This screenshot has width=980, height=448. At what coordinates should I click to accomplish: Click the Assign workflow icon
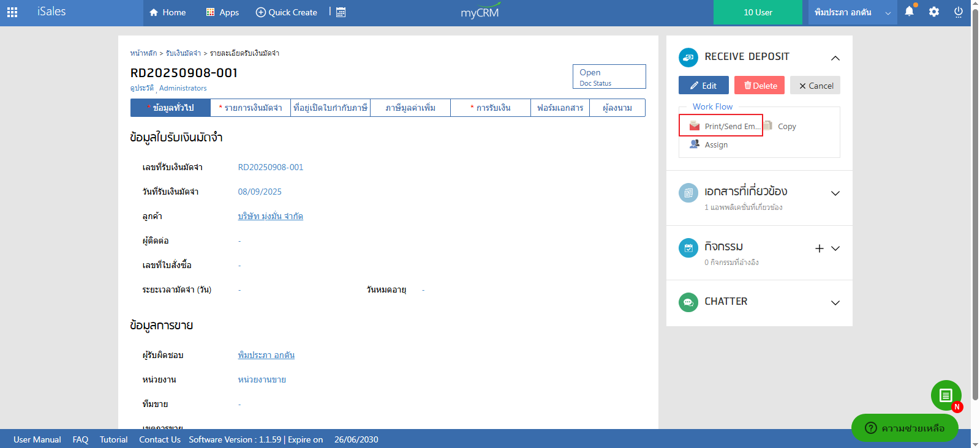[695, 144]
